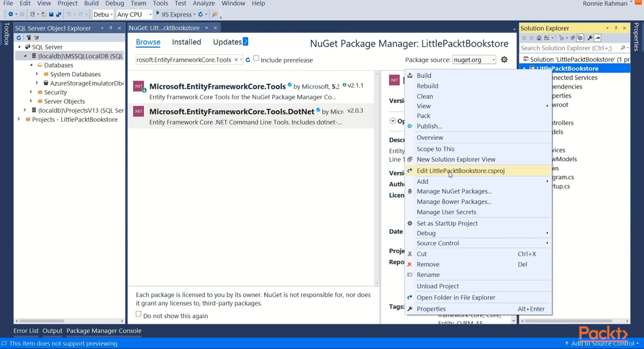Switch to the Updates tab
This screenshot has height=349, width=644.
click(x=230, y=42)
